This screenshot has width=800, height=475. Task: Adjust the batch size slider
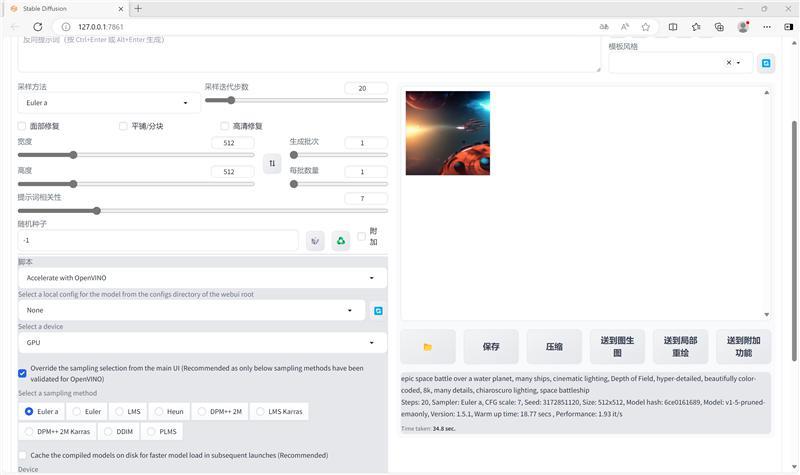(x=339, y=184)
